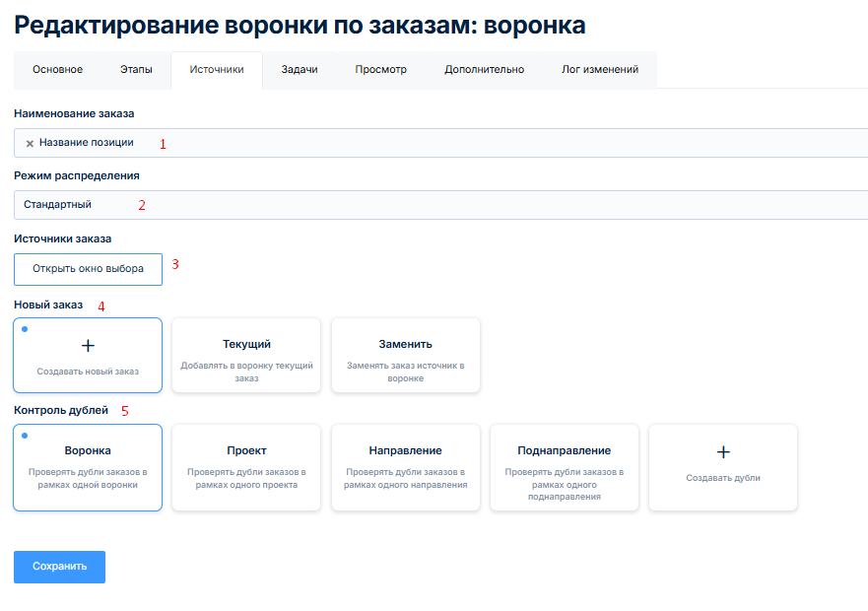Click plus icon to create new order
Image resolution: width=868 pixels, height=611 pixels.
[x=88, y=346]
